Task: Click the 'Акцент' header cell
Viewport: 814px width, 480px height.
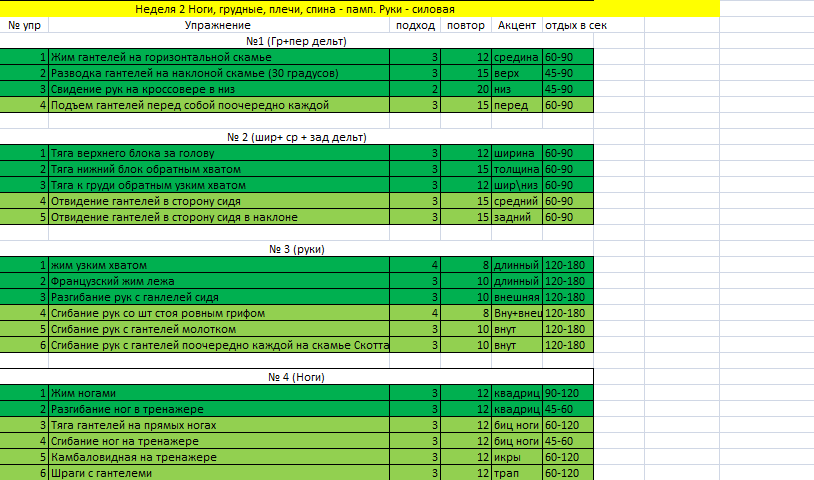Action: [516, 25]
